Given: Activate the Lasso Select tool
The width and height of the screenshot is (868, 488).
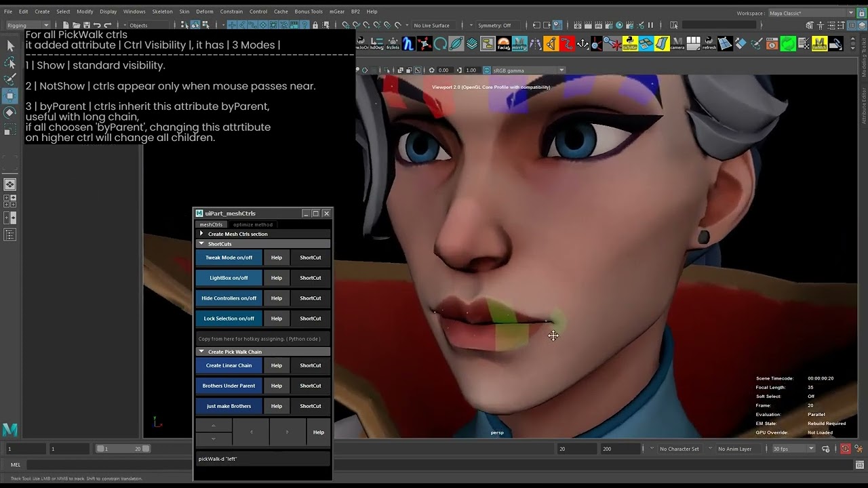Looking at the screenshot, I should pos(10,63).
